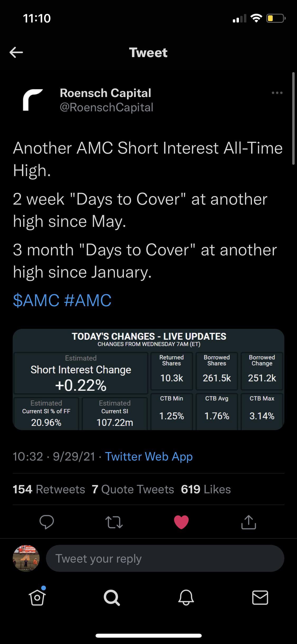Open the tweet options menu (three dots)
Image resolution: width=297 pixels, height=644 pixels.
276,93
